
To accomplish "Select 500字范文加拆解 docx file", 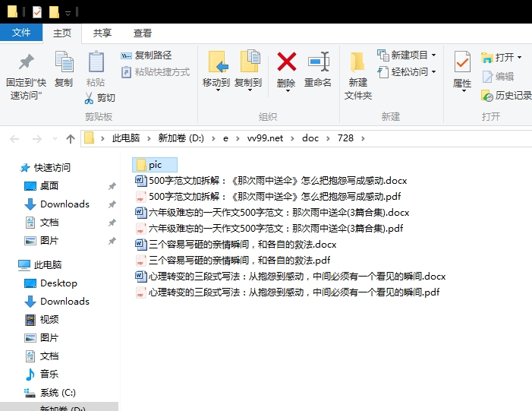I will tap(271, 180).
